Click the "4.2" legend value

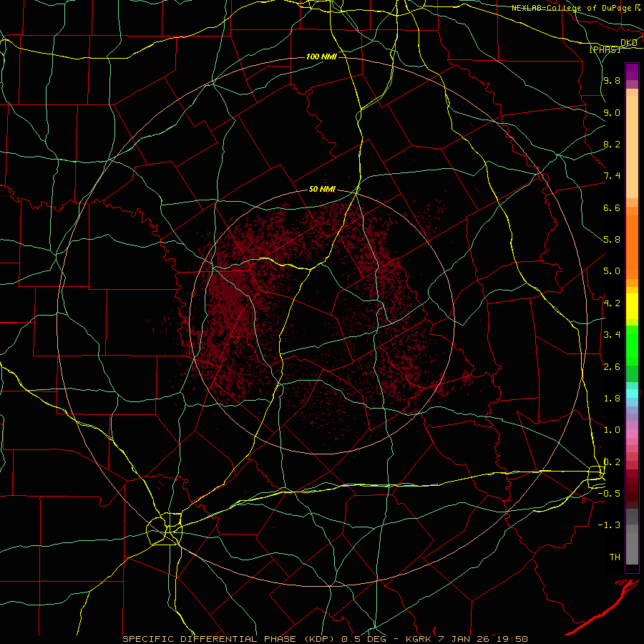click(612, 303)
